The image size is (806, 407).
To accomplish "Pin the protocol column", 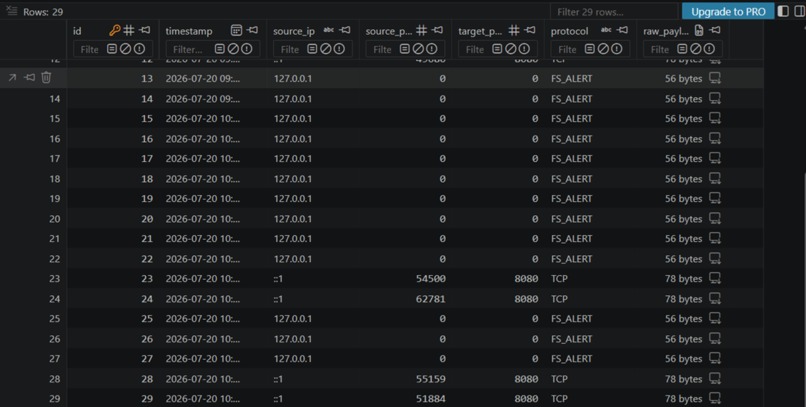I will 622,30.
